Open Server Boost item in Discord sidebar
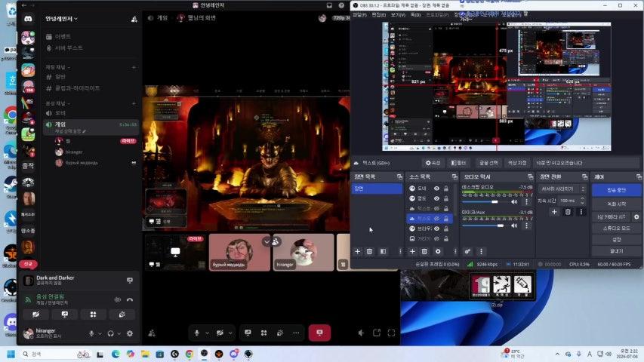644x362 pixels. (x=91, y=48)
